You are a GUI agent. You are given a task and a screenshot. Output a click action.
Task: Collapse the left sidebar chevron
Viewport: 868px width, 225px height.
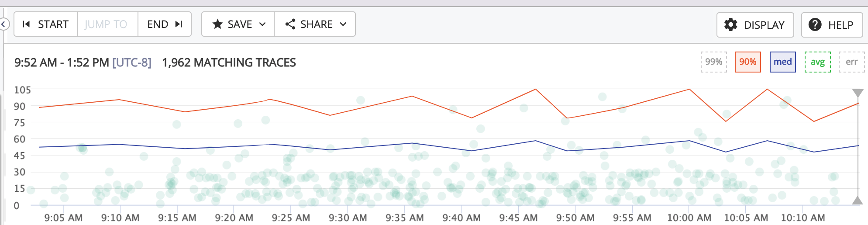pyautogui.click(x=4, y=24)
